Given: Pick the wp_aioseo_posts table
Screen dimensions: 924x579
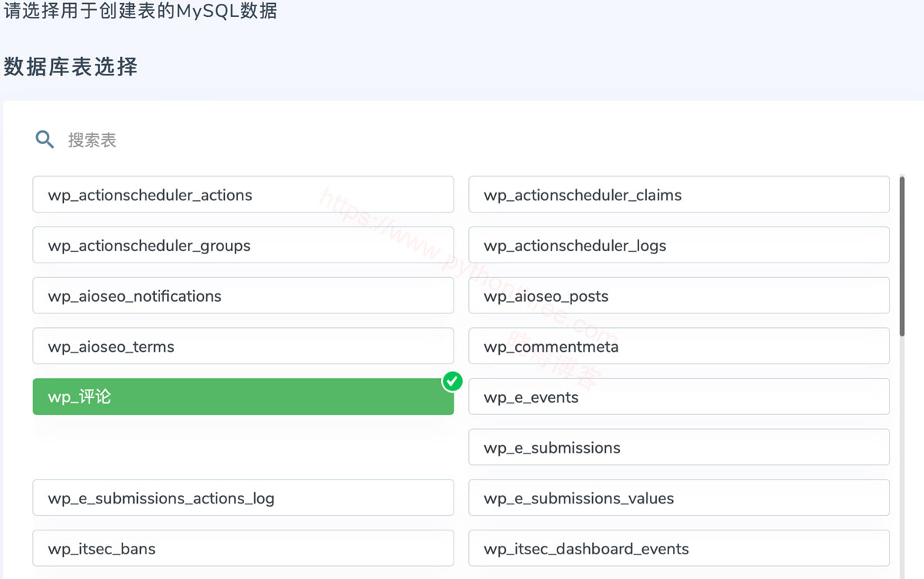Looking at the screenshot, I should [x=678, y=296].
